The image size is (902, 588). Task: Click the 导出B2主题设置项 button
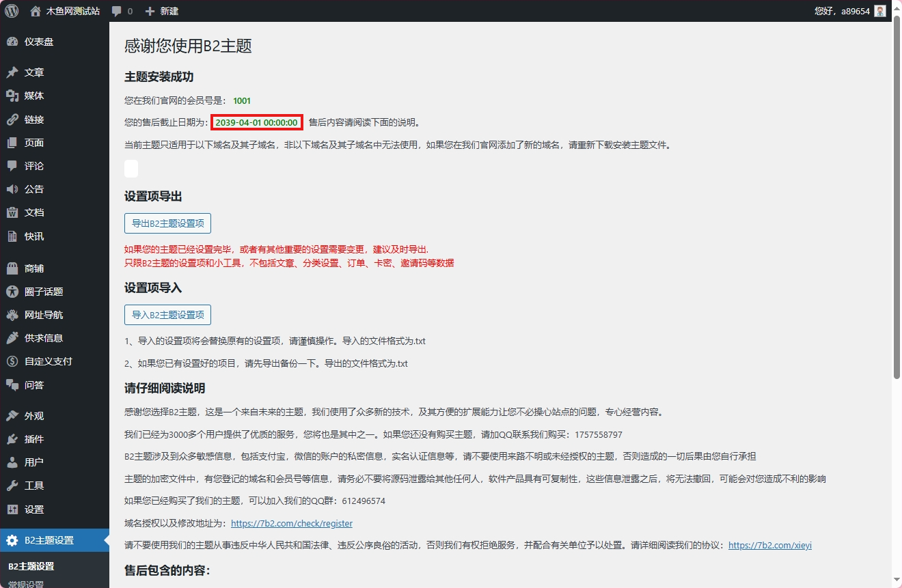tap(168, 223)
